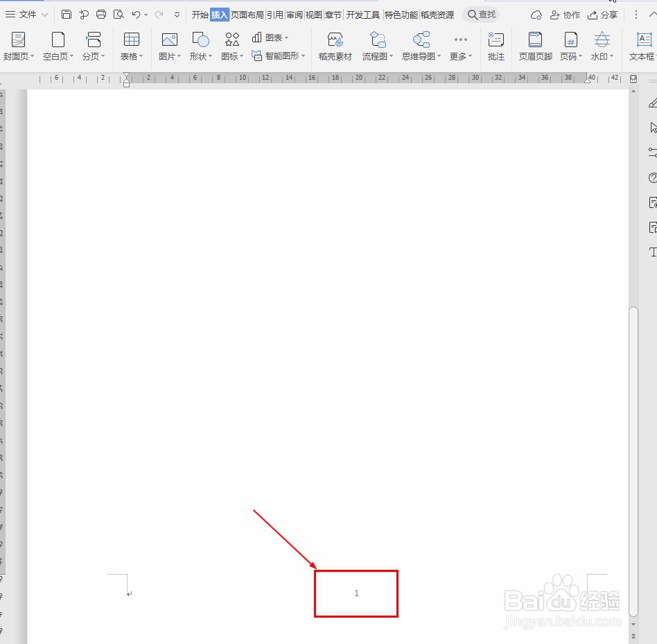657x644 pixels.
Task: Click the 流程图 flowchart icon
Action: click(378, 40)
